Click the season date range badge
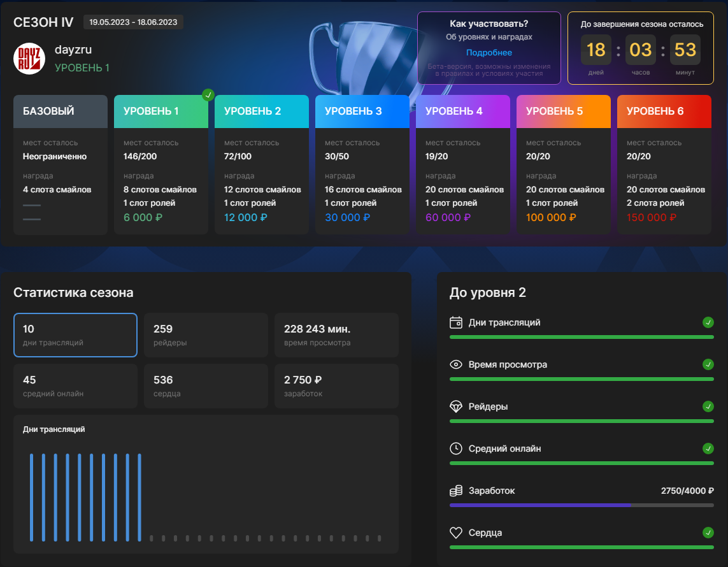 pos(133,22)
